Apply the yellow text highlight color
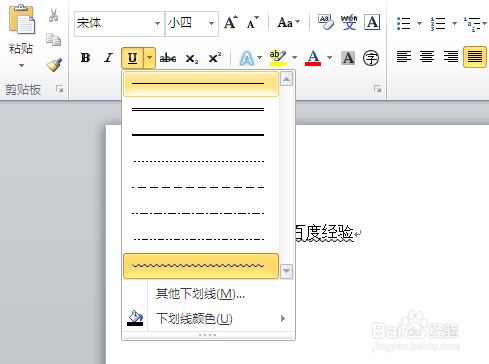489x364 pixels. click(278, 58)
